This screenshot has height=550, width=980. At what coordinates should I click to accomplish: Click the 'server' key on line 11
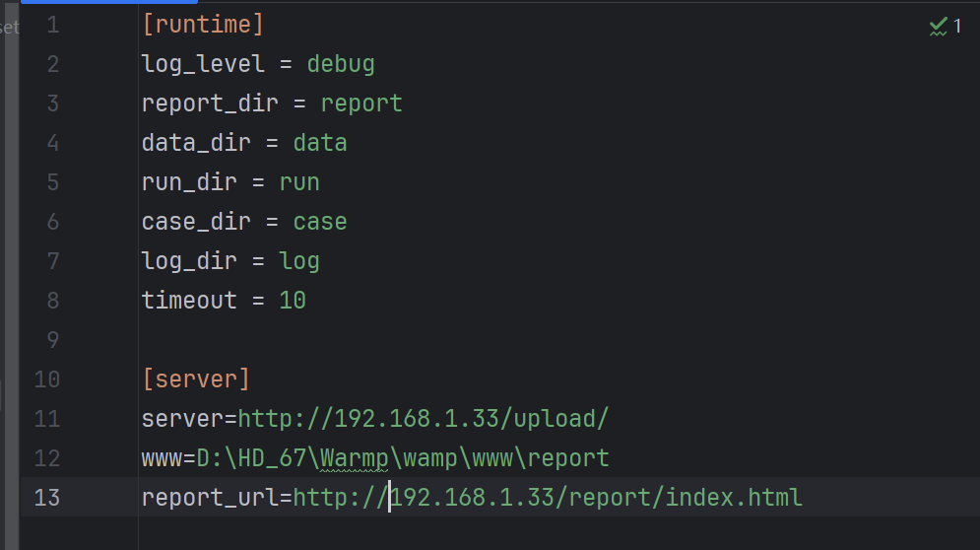182,419
